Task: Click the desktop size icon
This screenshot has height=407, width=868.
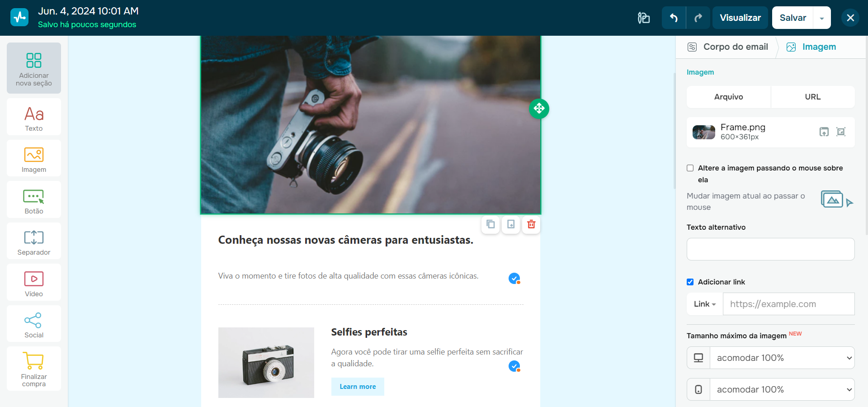Action: pos(698,358)
